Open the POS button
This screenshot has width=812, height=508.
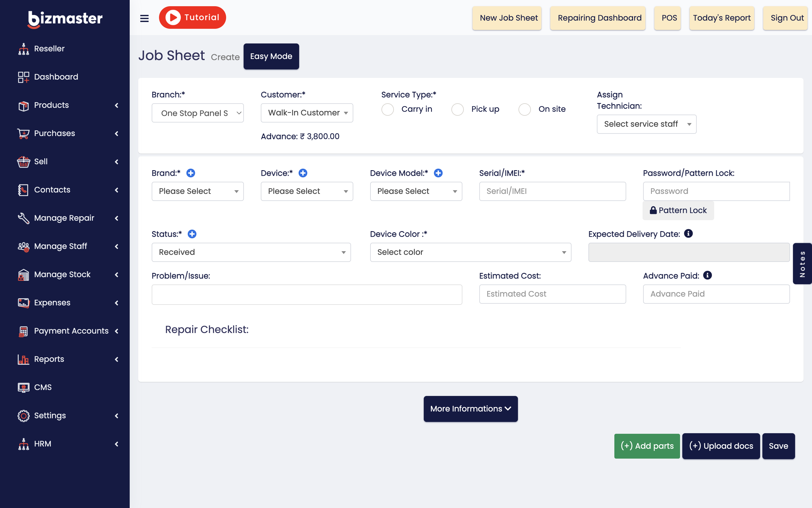pyautogui.click(x=667, y=18)
